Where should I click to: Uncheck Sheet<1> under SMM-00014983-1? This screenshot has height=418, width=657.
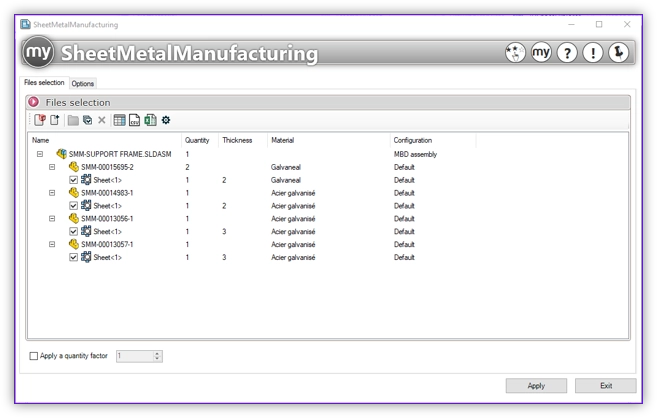click(x=73, y=206)
